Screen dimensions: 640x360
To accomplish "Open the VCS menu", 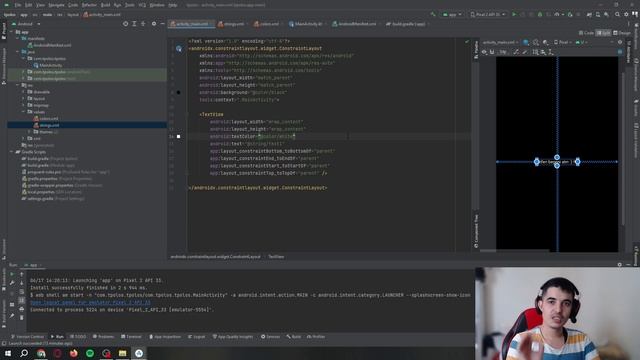I will point(142,5).
